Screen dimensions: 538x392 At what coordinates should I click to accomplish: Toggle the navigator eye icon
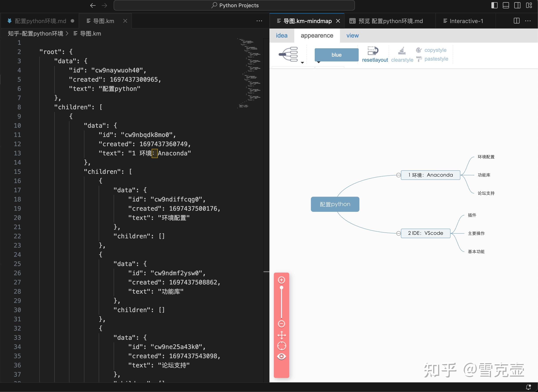(282, 356)
